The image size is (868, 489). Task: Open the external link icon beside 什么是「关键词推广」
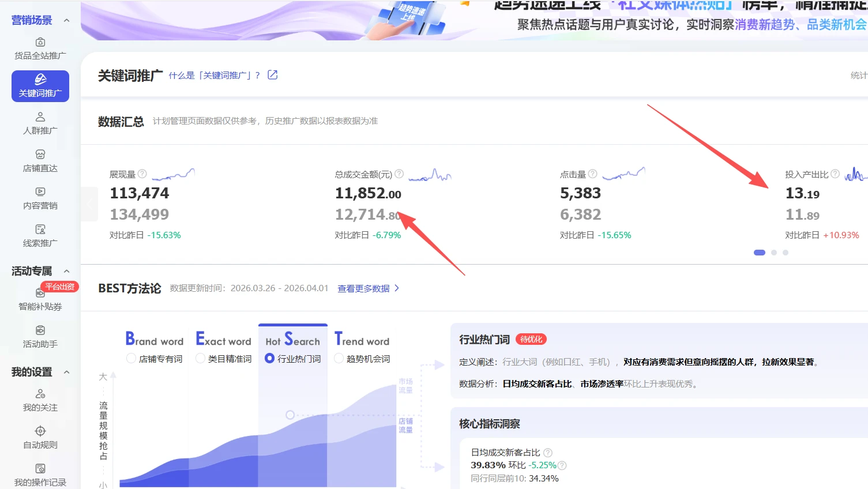click(272, 74)
